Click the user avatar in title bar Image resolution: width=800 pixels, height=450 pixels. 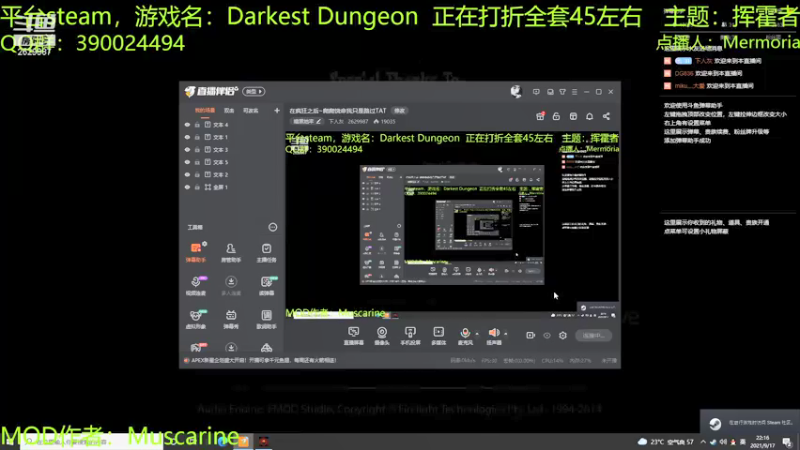516,91
